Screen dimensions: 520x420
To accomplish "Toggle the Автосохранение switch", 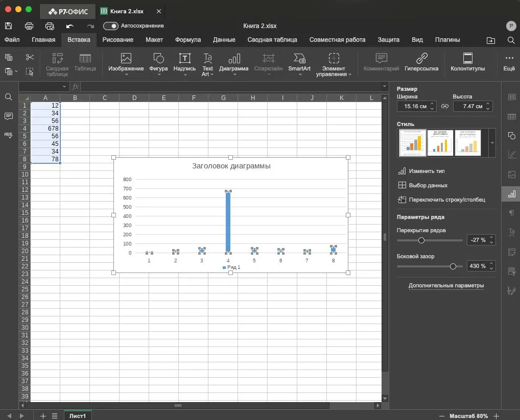I will pos(111,26).
